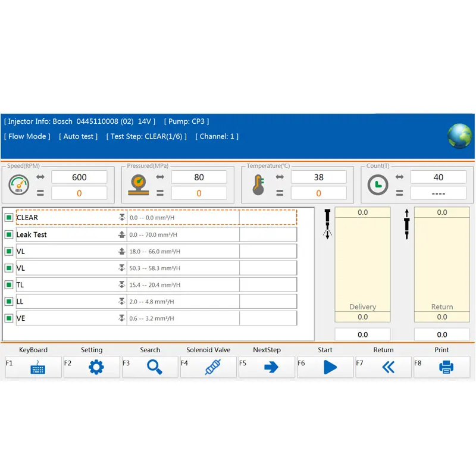Screen dimensions: 476x476
Task: Click the range 18.0 -- 66.0 mm³/H
Action: pyautogui.click(x=155, y=251)
